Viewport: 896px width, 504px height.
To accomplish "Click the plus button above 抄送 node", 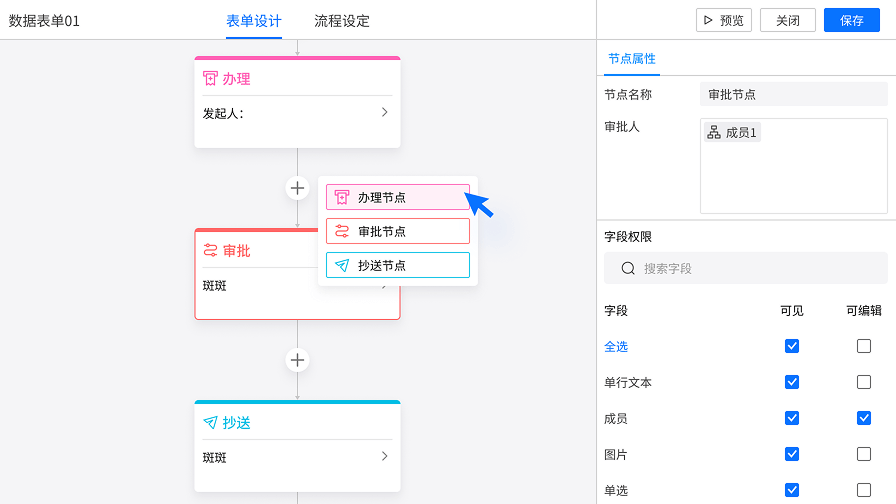I will [x=297, y=360].
